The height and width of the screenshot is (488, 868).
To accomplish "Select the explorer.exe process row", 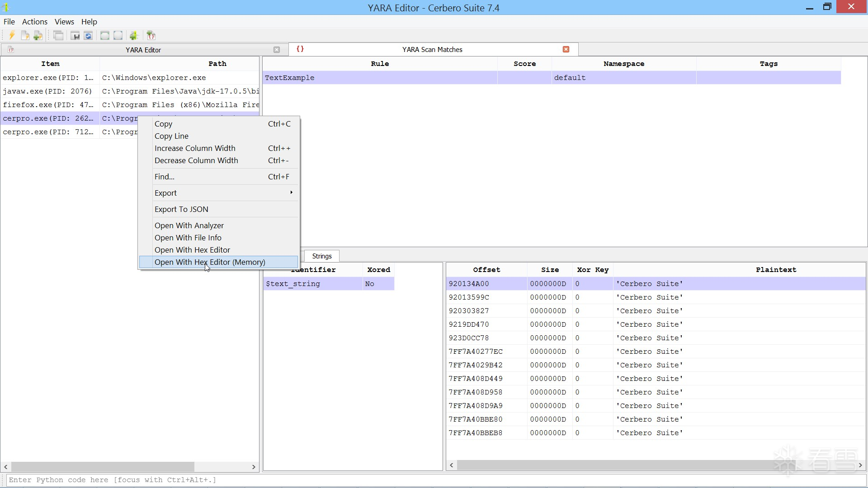I will pyautogui.click(x=48, y=78).
